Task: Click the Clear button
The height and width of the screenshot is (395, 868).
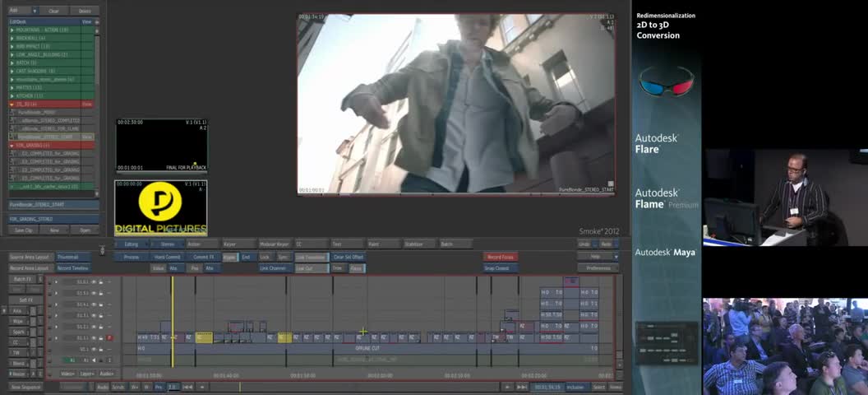Action: point(53,11)
